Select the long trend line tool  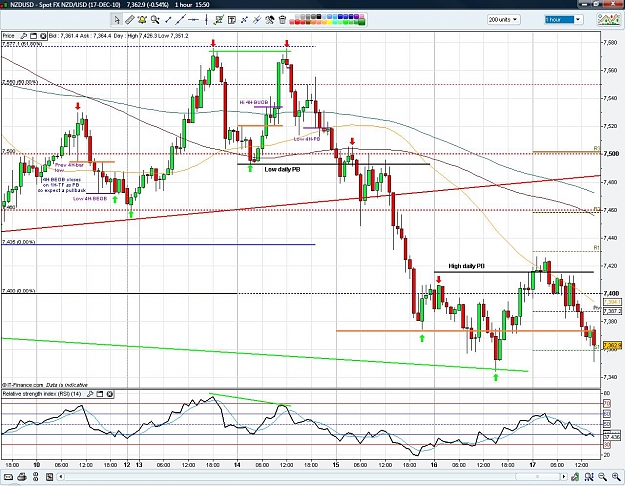[181, 20]
